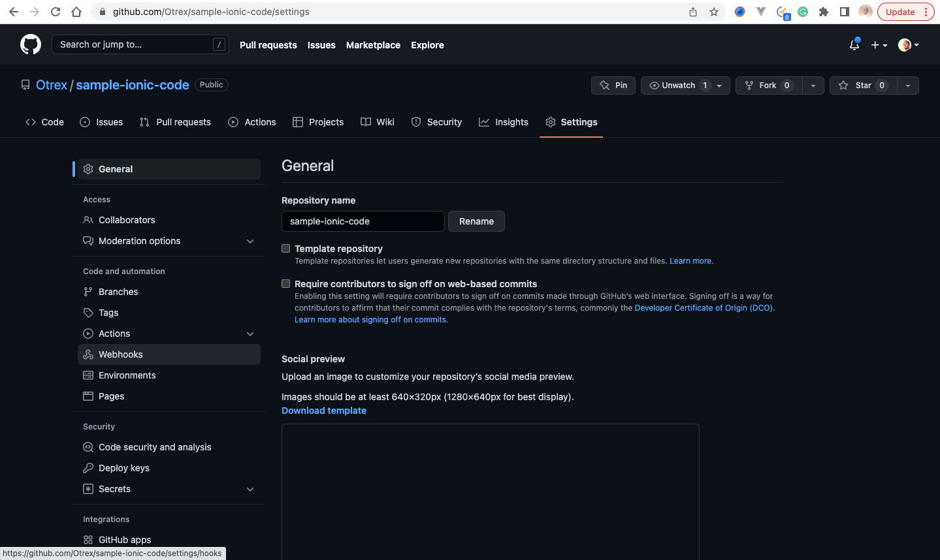The height and width of the screenshot is (560, 940).
Task: View the Insights tab
Action: tap(504, 122)
